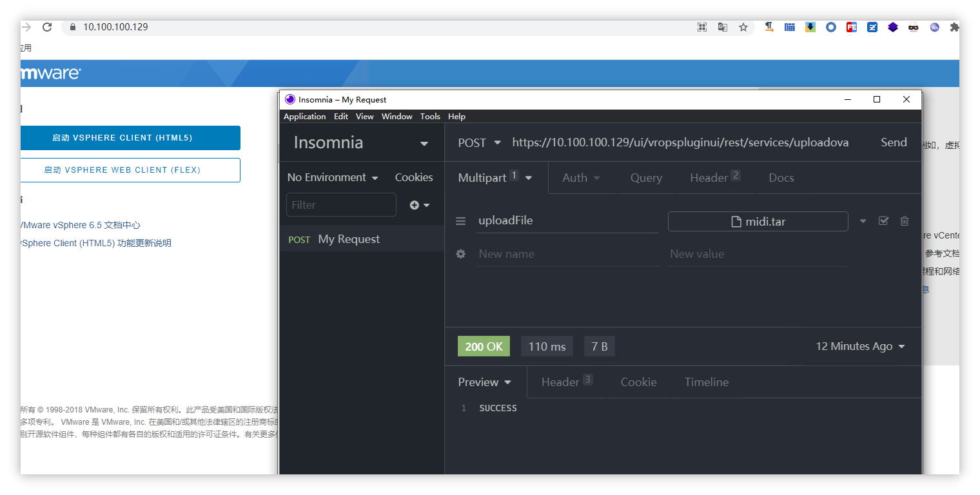Click the translate page icon

pos(723,27)
